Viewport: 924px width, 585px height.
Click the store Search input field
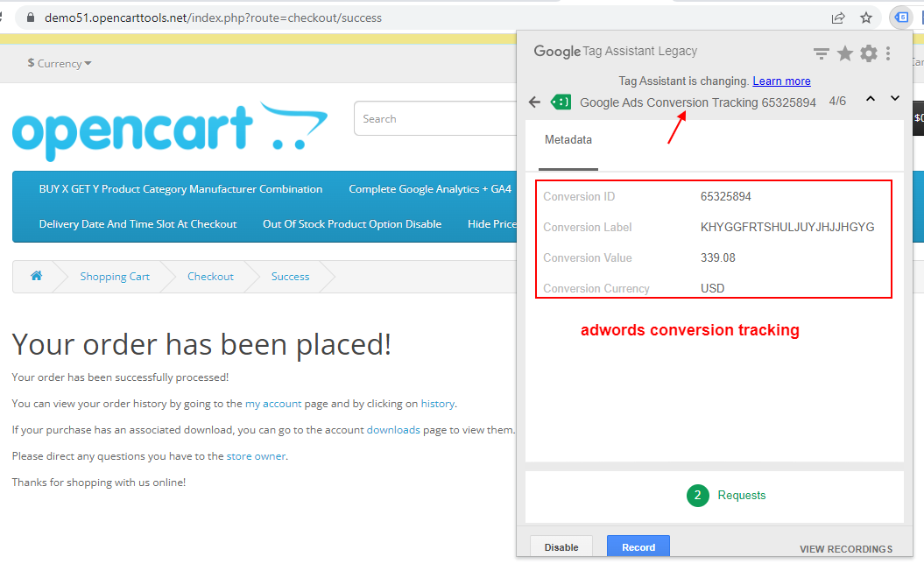pos(435,118)
